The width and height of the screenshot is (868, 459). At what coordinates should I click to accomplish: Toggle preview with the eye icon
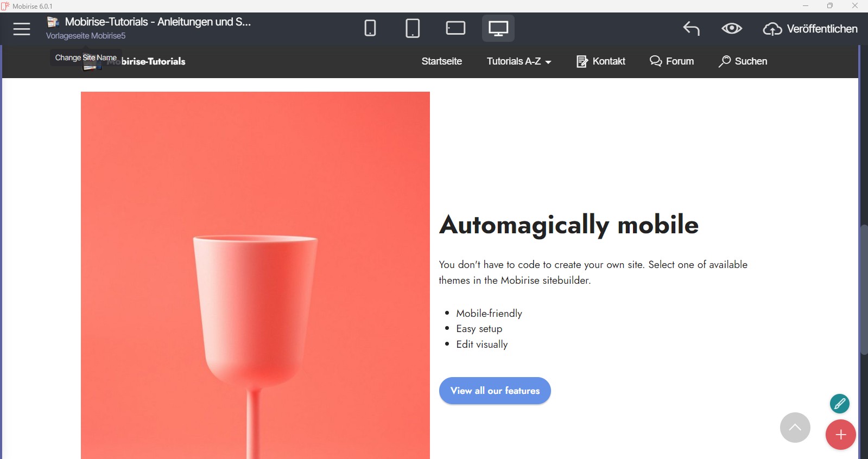[731, 28]
